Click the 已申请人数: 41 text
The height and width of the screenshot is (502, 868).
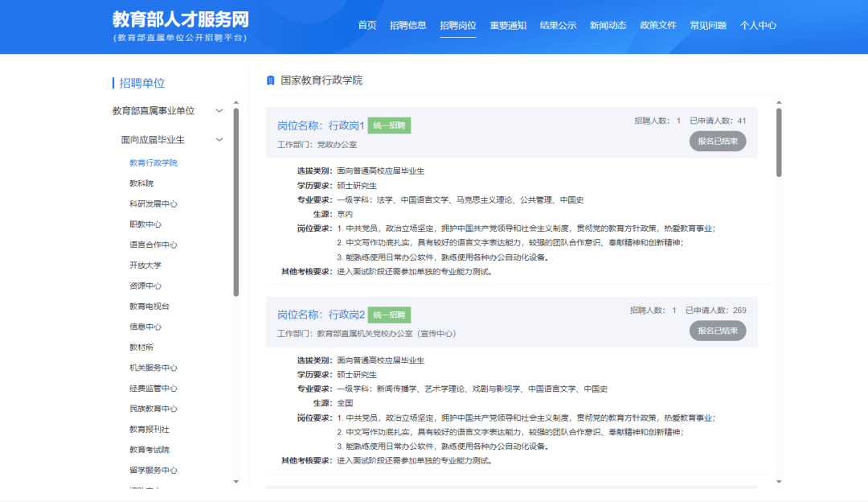pos(718,121)
